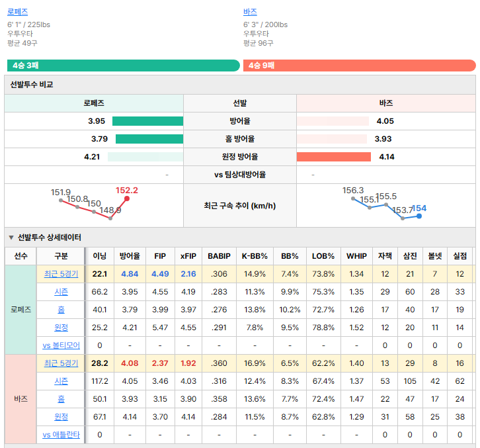
Task: Click the 자책 column header
Action: click(385, 256)
